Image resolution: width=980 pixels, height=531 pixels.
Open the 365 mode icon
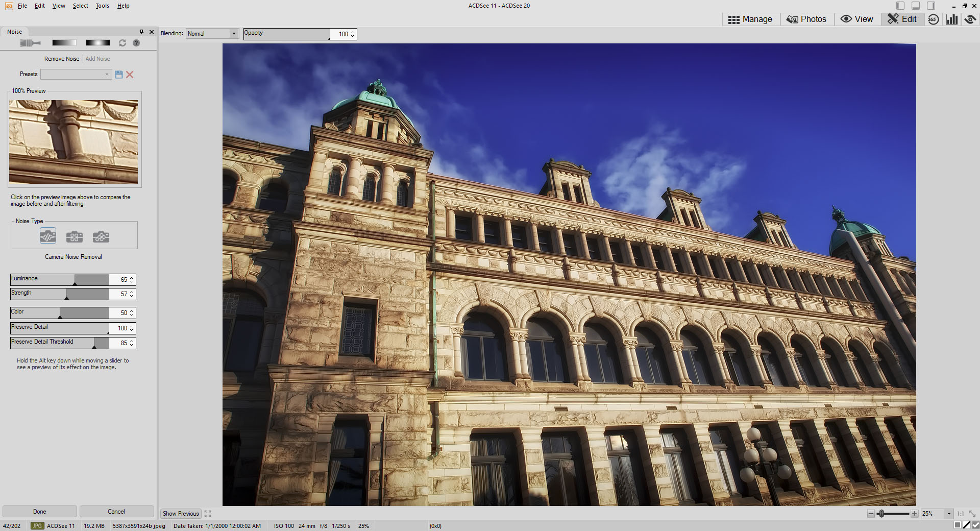[x=933, y=19]
